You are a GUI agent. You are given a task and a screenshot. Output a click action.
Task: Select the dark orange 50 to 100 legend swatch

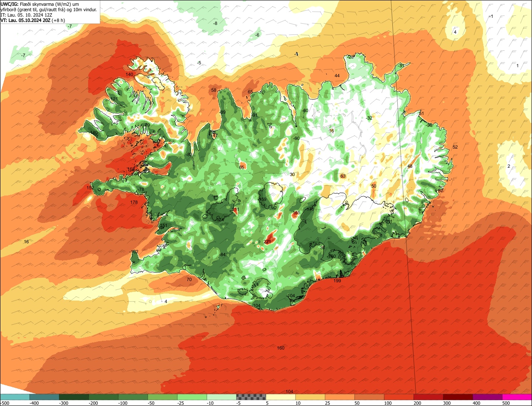(x=369, y=397)
